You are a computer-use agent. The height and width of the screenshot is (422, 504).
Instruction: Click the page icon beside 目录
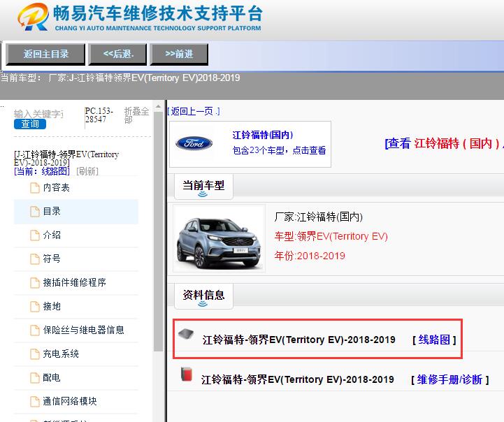click(x=35, y=212)
